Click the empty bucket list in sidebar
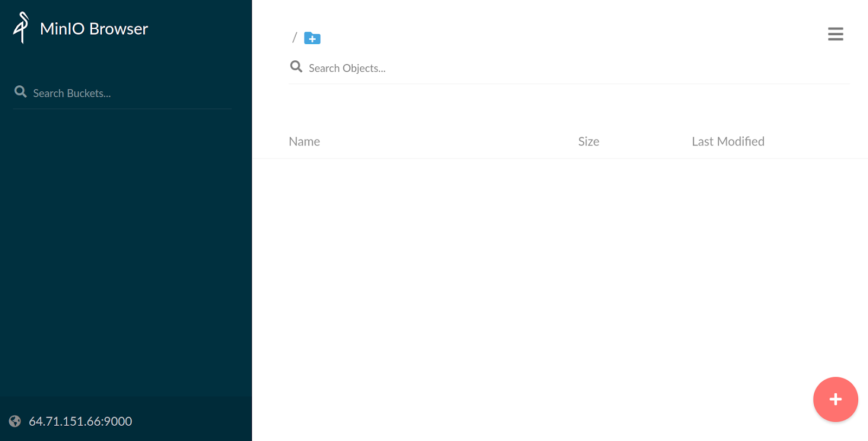 click(125, 244)
